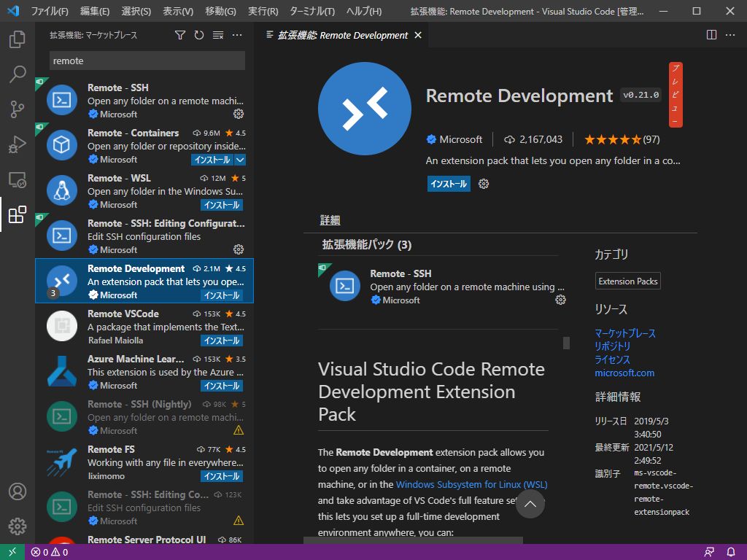Click VS Code logo in title bar
Screen dimensions: 747x560
[x=13, y=10]
